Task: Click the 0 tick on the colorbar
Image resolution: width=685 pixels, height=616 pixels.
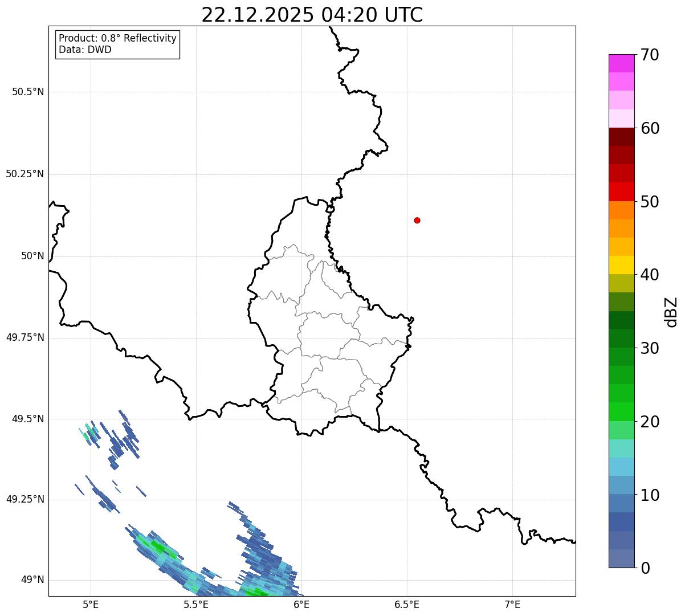Action: tap(645, 568)
